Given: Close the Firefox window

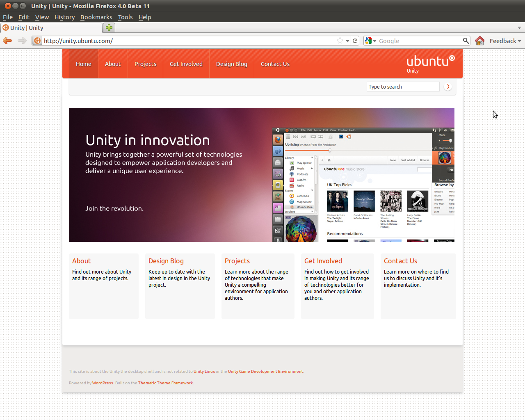Looking at the screenshot, I should tap(8, 6).
